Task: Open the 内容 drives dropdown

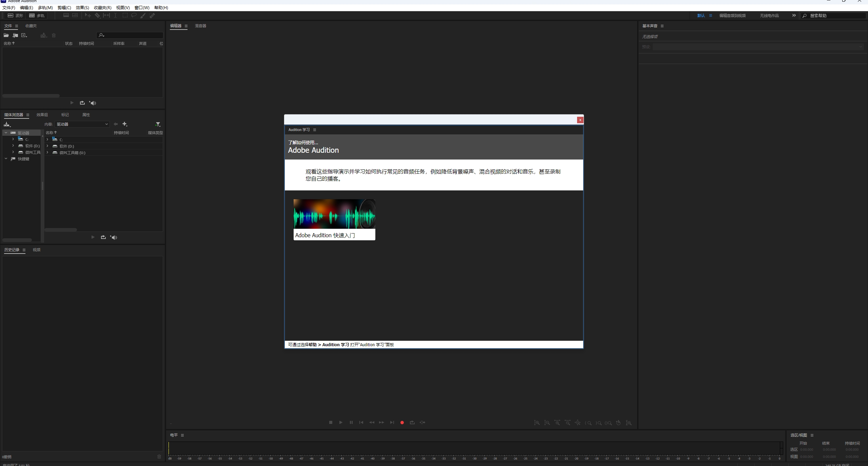Action: point(82,124)
